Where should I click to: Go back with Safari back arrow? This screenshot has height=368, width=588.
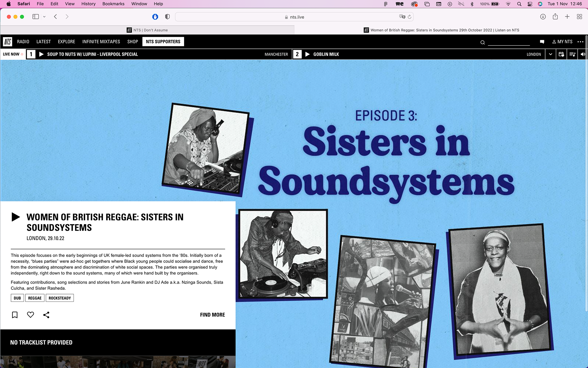[55, 17]
